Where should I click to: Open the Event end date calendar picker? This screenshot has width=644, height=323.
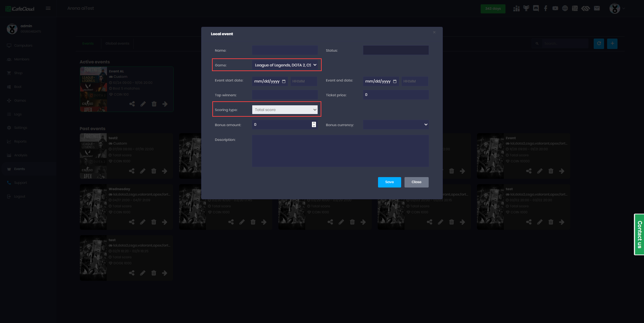coord(395,82)
